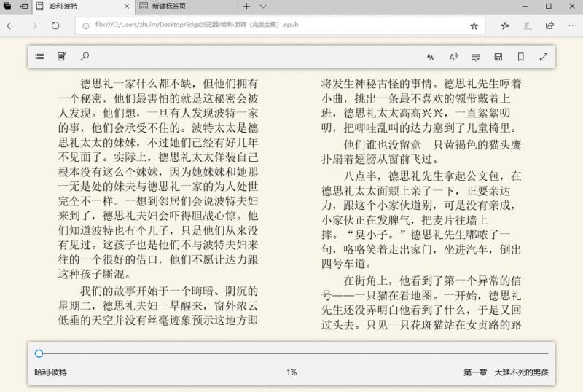Image resolution: width=583 pixels, height=392 pixels.
Task: Enter full screen reading mode
Action: 543,57
